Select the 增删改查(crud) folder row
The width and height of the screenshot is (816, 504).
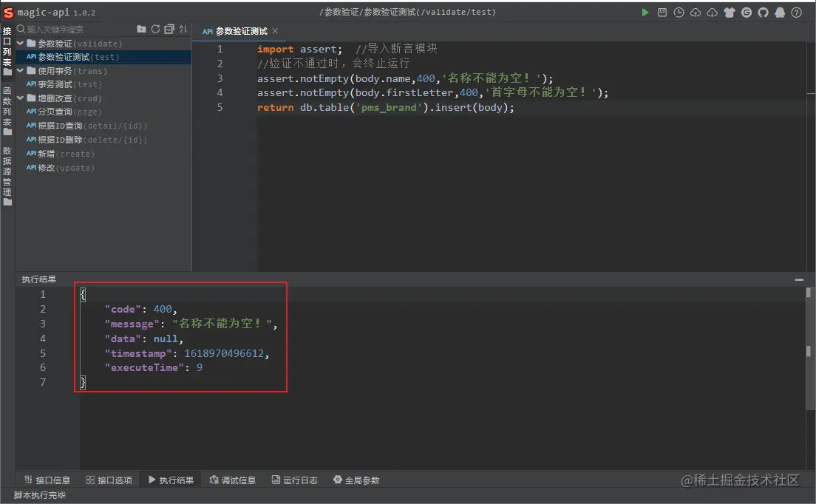pos(103,98)
